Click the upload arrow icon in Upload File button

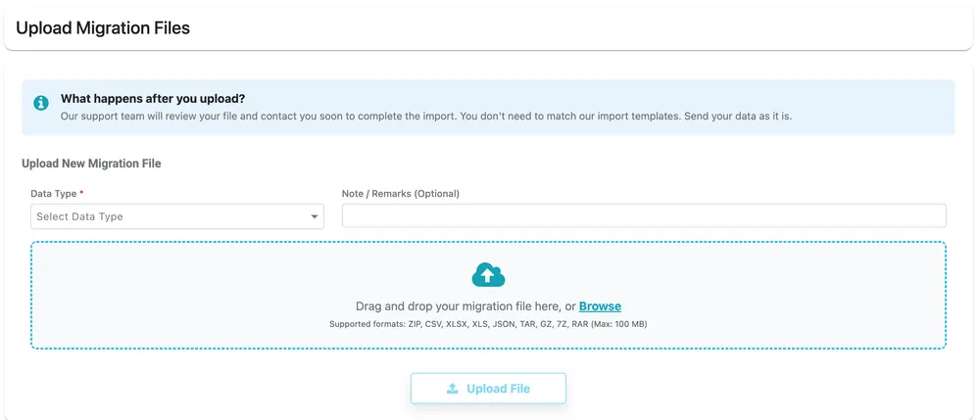453,388
